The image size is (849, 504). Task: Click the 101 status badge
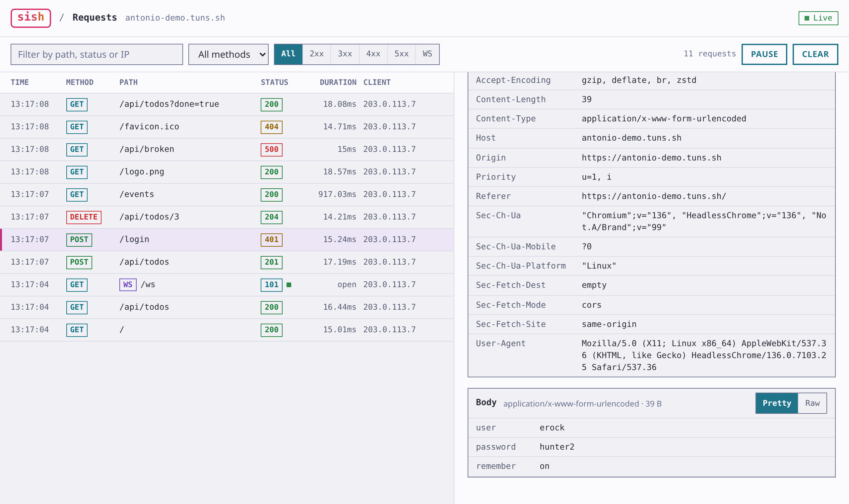click(271, 284)
